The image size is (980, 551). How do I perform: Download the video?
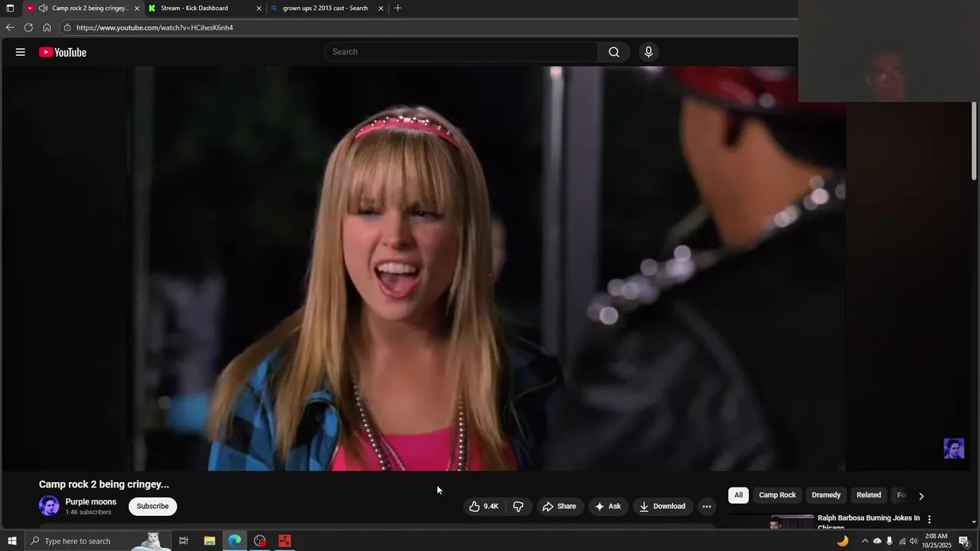pos(662,506)
